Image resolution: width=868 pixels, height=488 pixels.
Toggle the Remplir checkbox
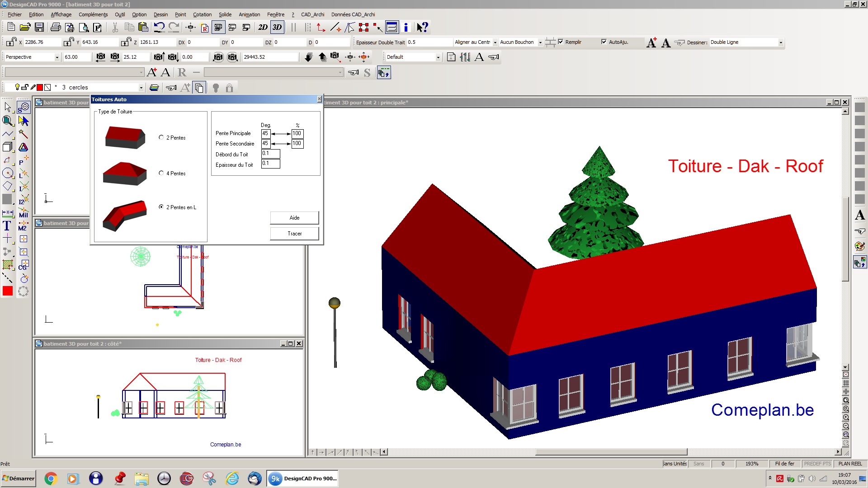point(561,42)
